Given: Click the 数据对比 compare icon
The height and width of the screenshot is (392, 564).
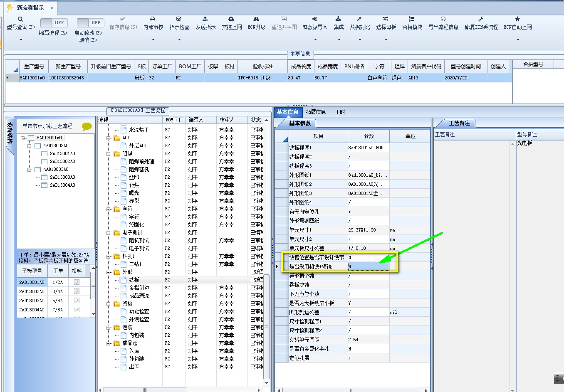Looking at the screenshot, I should [x=359, y=19].
